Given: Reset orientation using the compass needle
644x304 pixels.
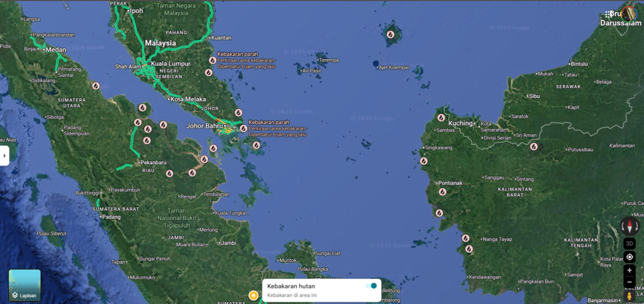Looking at the screenshot, I should (630, 226).
